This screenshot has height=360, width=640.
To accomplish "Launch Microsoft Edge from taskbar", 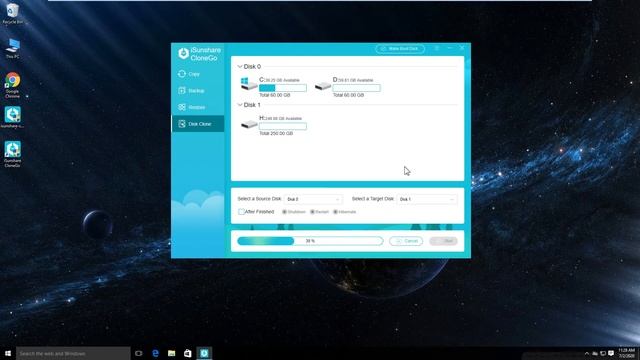I will tap(155, 353).
